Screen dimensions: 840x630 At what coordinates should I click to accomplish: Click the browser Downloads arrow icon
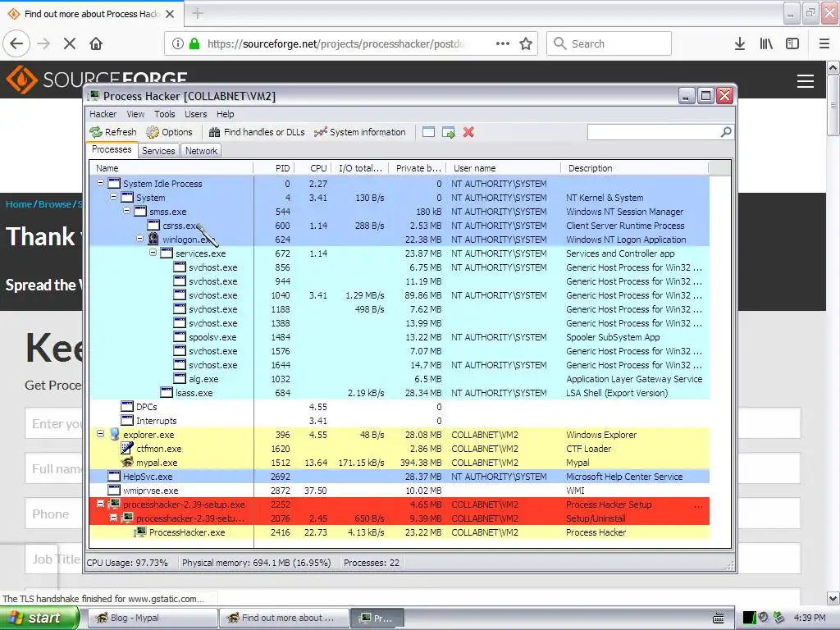(x=740, y=43)
